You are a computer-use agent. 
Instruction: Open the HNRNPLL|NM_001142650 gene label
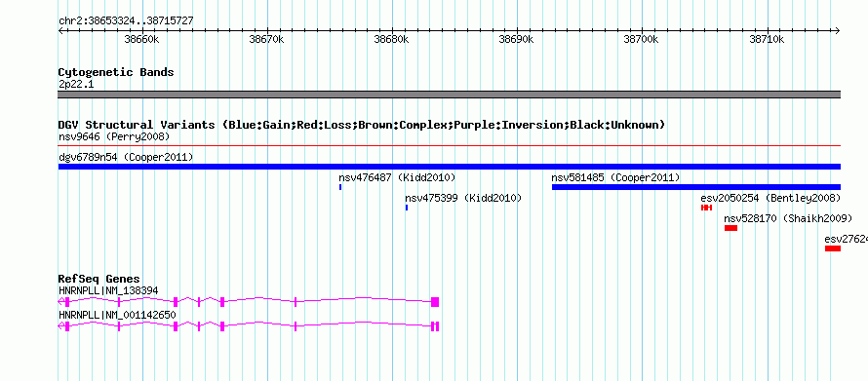(117, 315)
